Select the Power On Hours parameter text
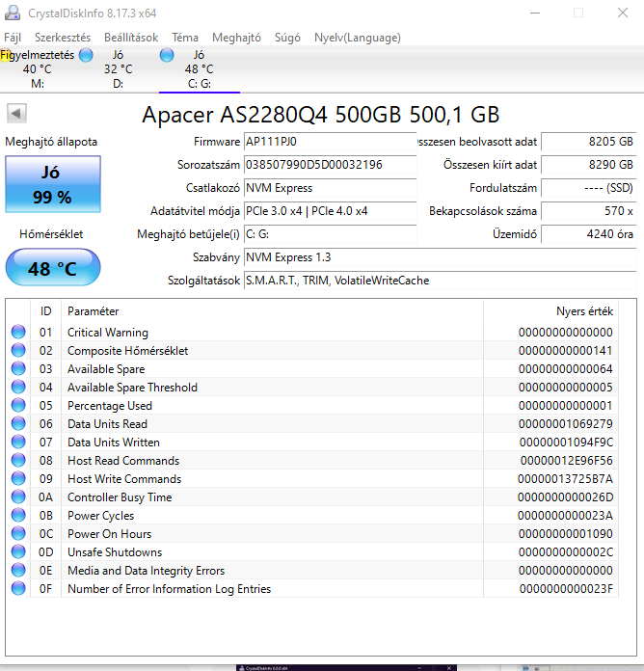Viewport: 644px width, 671px height. [x=109, y=534]
